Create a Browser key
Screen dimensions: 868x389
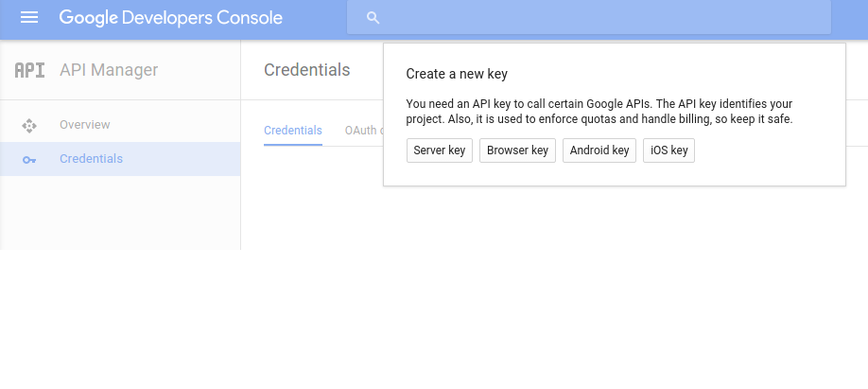pyautogui.click(x=517, y=150)
